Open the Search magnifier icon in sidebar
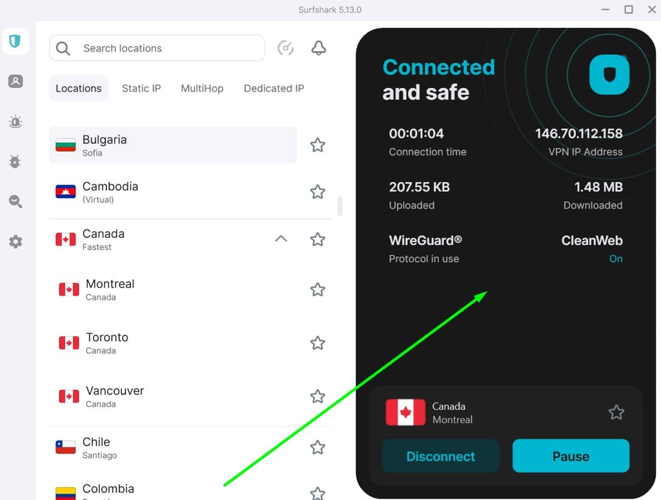The image size is (661, 500). pyautogui.click(x=15, y=202)
